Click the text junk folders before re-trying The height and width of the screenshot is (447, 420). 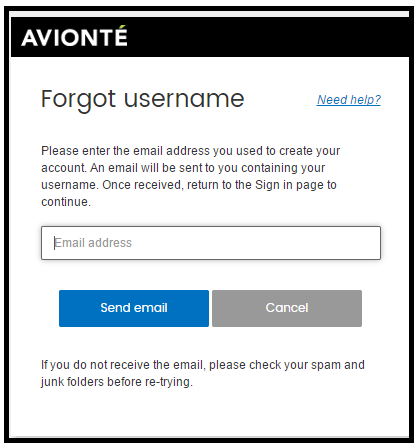pos(116,382)
